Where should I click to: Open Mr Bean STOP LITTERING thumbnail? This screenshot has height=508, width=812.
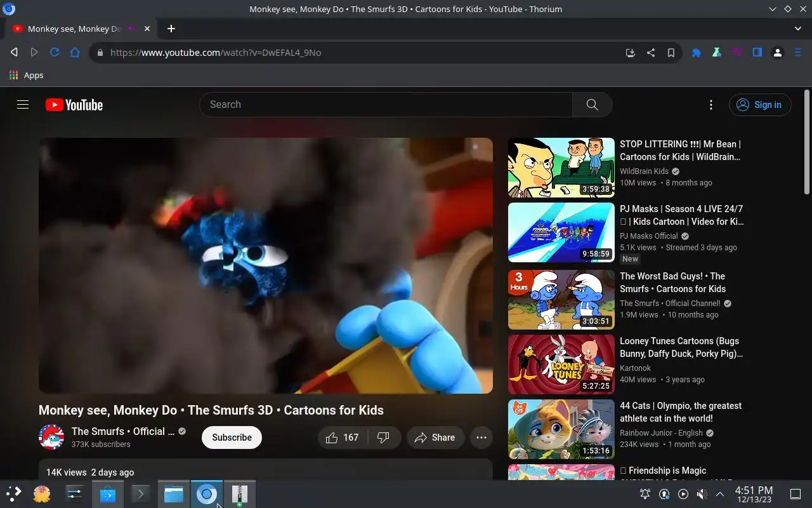(561, 168)
